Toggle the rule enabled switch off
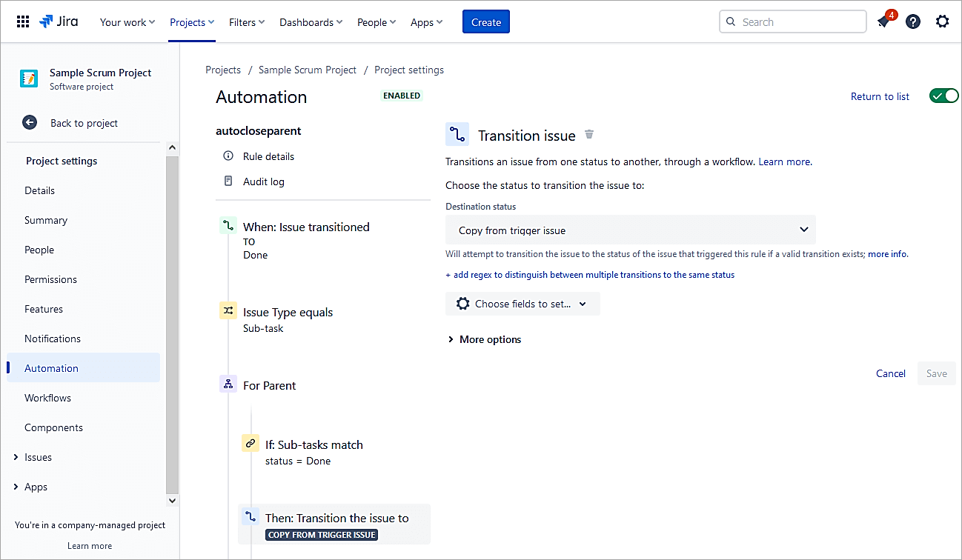The width and height of the screenshot is (962, 560). [943, 96]
